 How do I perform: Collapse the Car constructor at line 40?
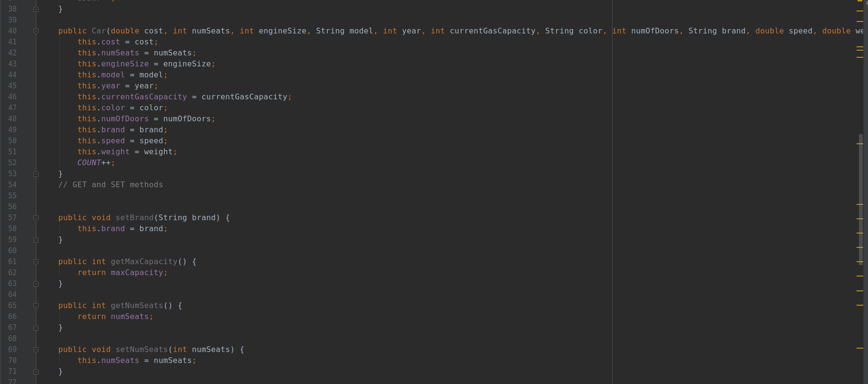point(36,31)
